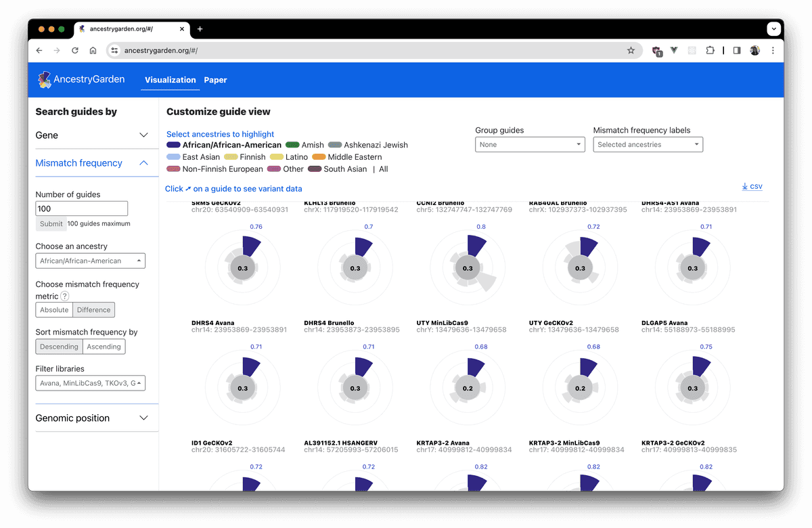Go to the browser home page
Viewport: 812px width, 528px height.
pyautogui.click(x=93, y=50)
